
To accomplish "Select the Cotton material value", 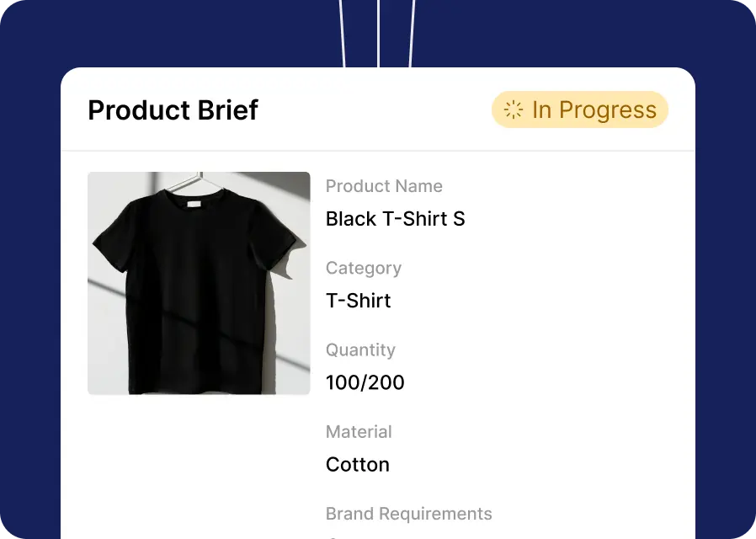I will (358, 465).
